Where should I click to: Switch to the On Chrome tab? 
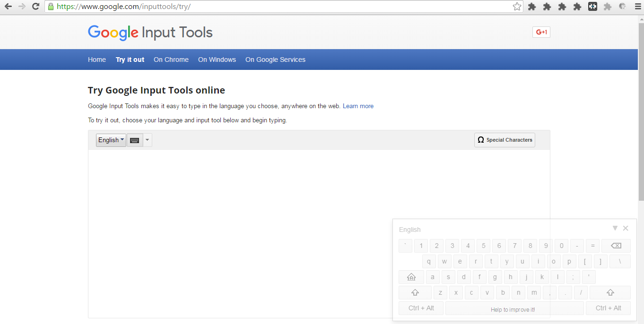pyautogui.click(x=171, y=59)
